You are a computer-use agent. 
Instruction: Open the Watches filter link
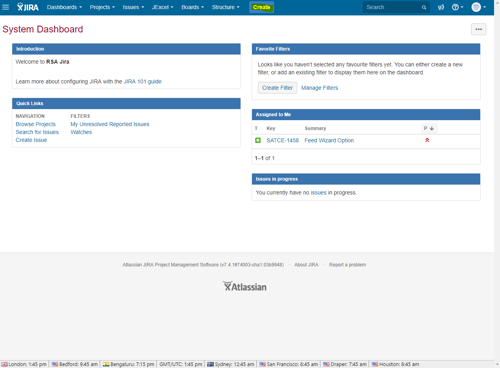pyautogui.click(x=81, y=132)
